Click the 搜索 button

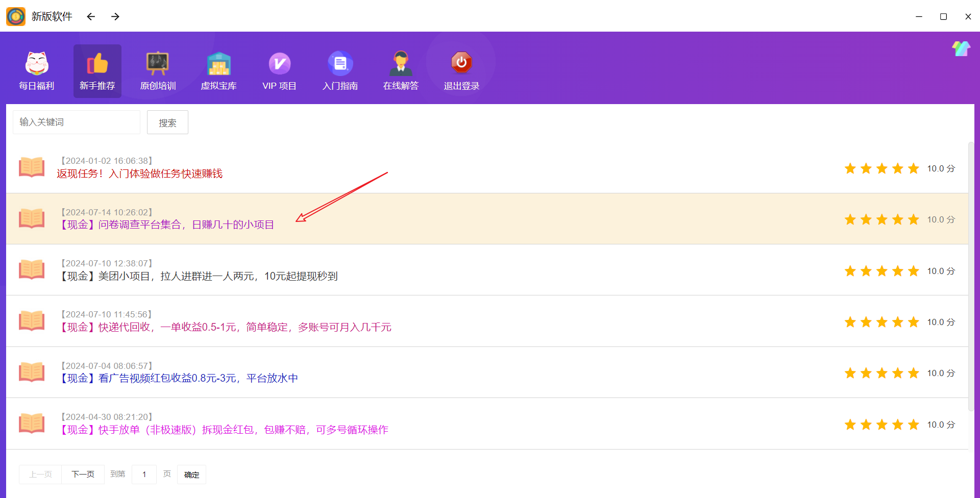[x=167, y=122]
